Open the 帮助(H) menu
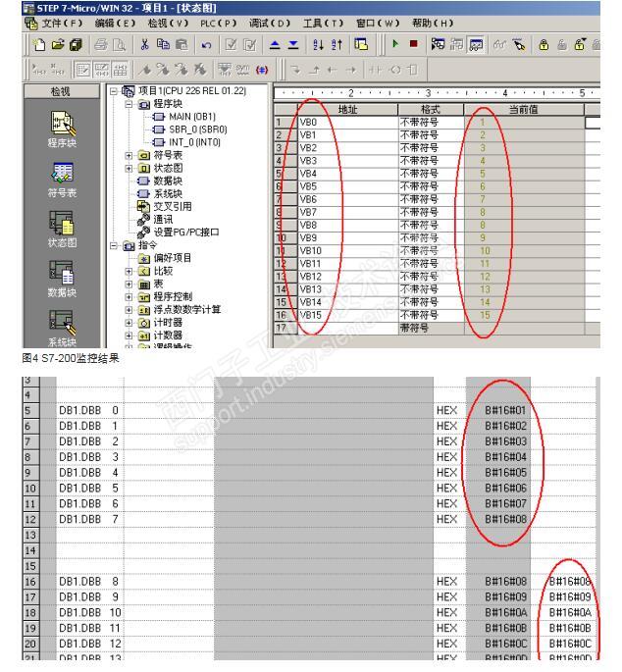 click(x=433, y=24)
